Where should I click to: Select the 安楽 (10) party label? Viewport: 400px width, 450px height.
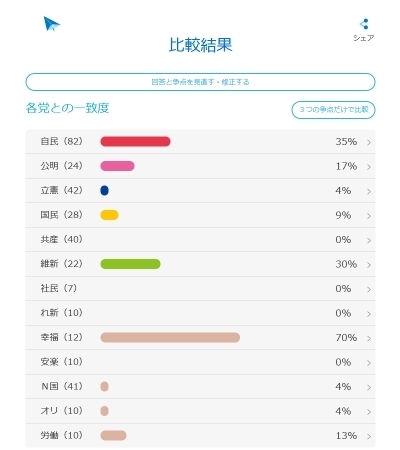[61, 362]
